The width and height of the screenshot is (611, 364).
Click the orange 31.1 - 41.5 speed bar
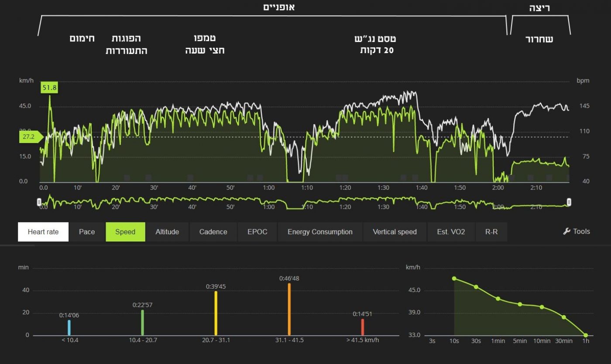[289, 309]
